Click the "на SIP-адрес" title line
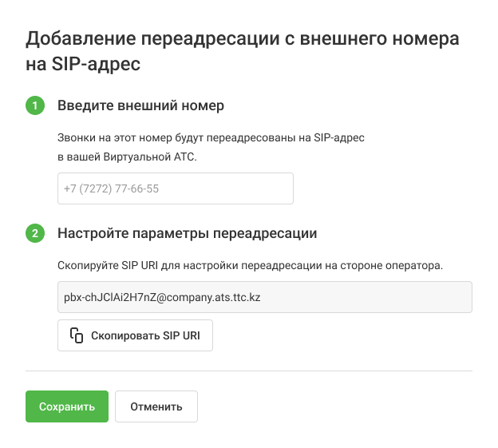Image resolution: width=498 pixels, height=448 pixels. click(x=84, y=65)
